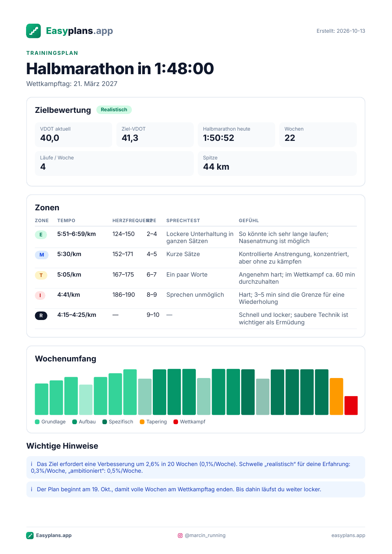Click the Tapering legend color swatch

coord(142,422)
